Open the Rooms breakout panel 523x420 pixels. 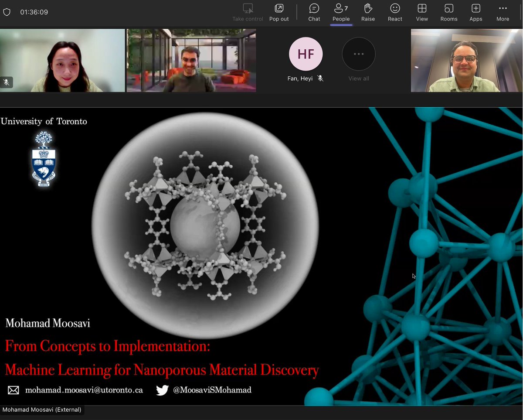[448, 12]
